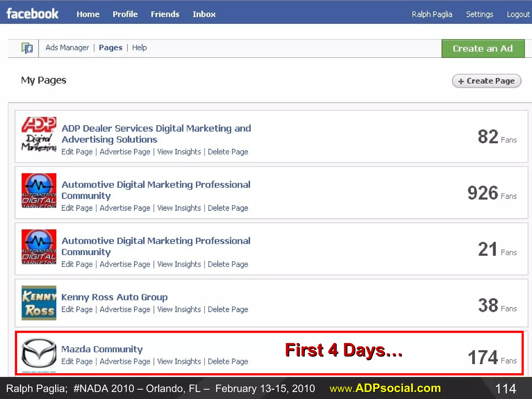Click the 174 Fans count
This screenshot has height=399, width=532.
point(492,357)
